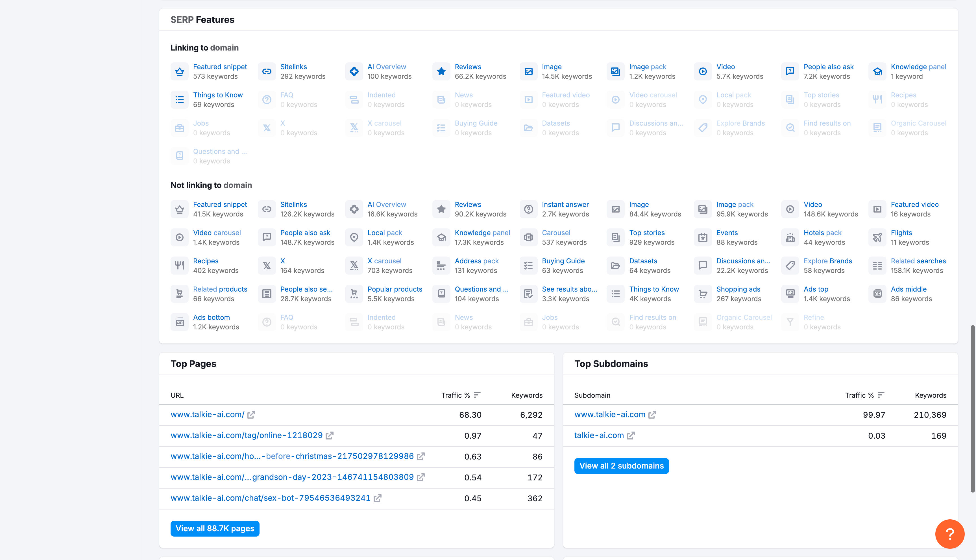Click View all 2 subdomains button
The image size is (976, 560).
[x=621, y=466]
